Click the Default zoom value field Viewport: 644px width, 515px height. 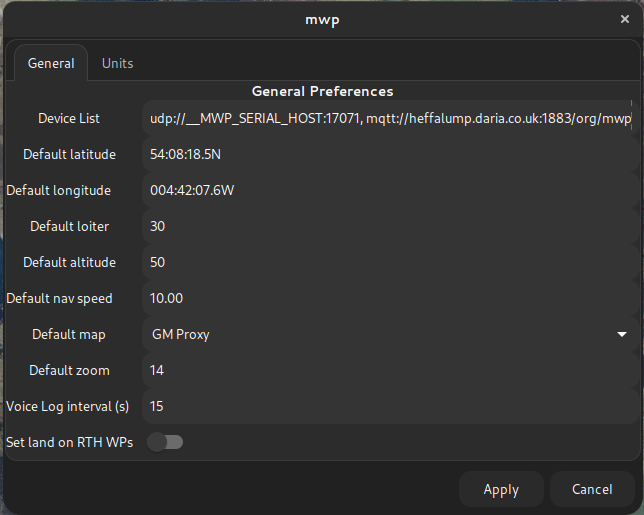[391, 370]
